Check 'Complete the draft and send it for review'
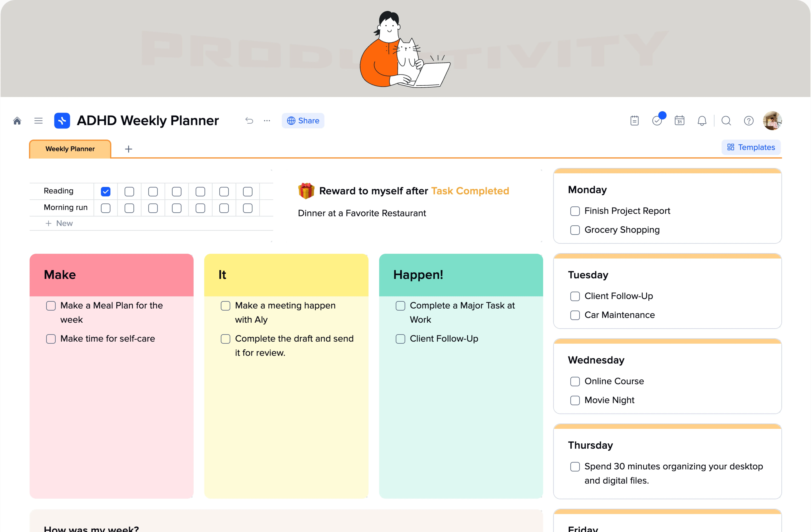Viewport: 811px width, 532px height. tap(226, 339)
